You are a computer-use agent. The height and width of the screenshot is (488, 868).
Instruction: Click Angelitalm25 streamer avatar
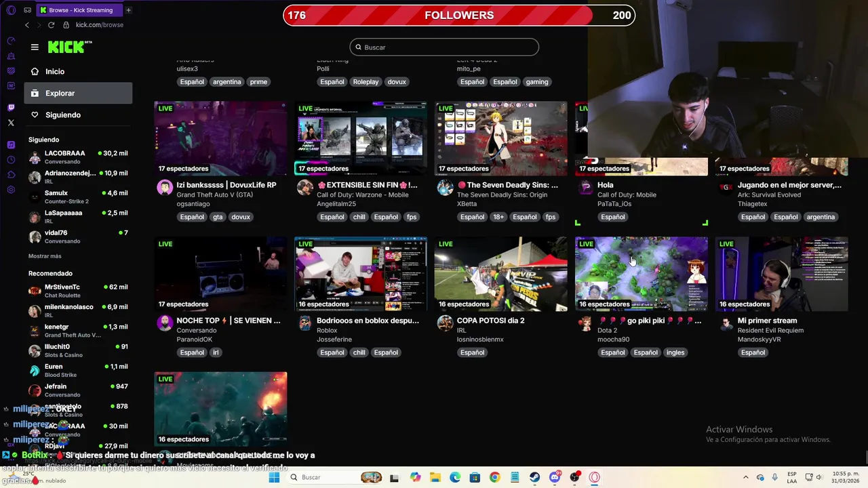pos(305,188)
